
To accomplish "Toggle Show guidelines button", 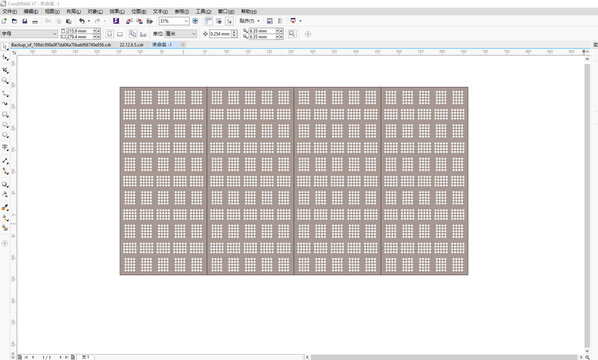I will (x=230, y=21).
